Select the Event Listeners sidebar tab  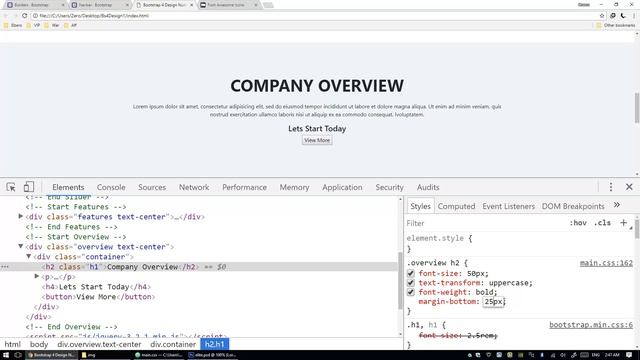point(509,206)
